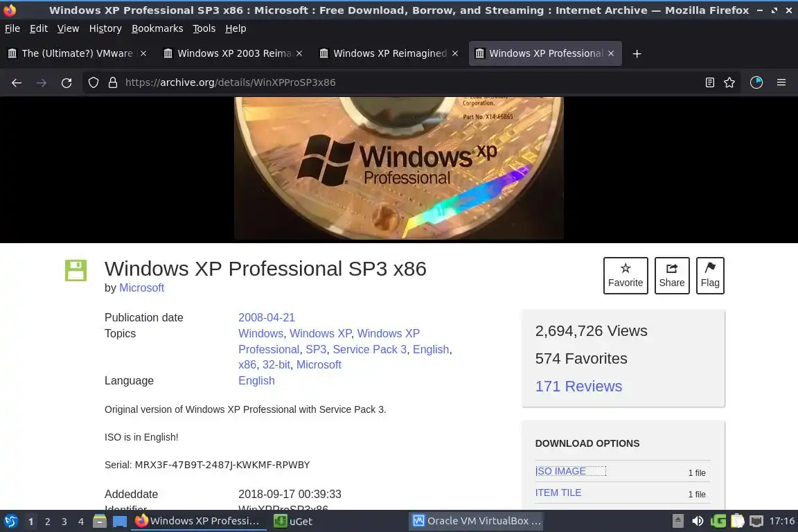Close the 'The (Ultimate?) VMware' tab
The height and width of the screenshot is (532, 798).
coord(143,53)
